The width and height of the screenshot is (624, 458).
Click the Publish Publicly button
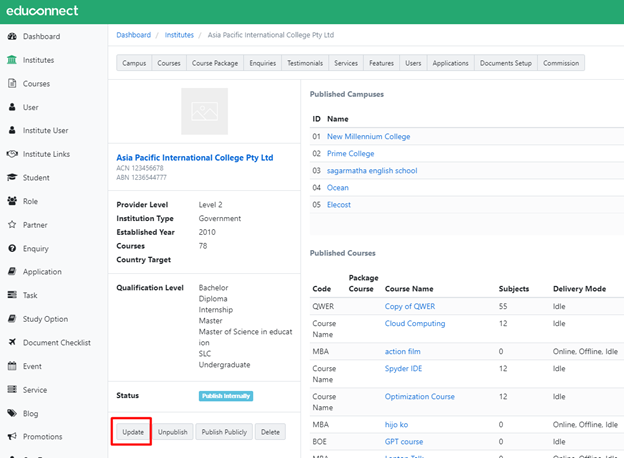click(x=223, y=432)
